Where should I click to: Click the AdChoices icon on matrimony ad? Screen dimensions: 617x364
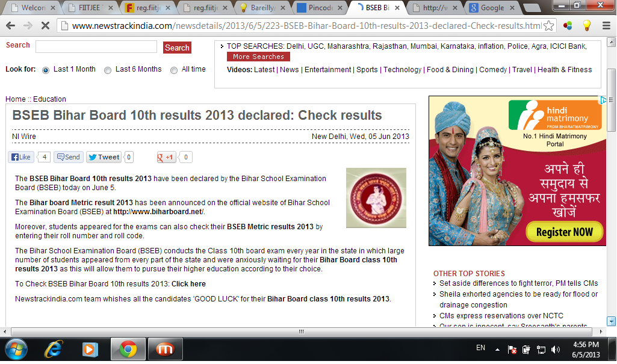[x=603, y=100]
